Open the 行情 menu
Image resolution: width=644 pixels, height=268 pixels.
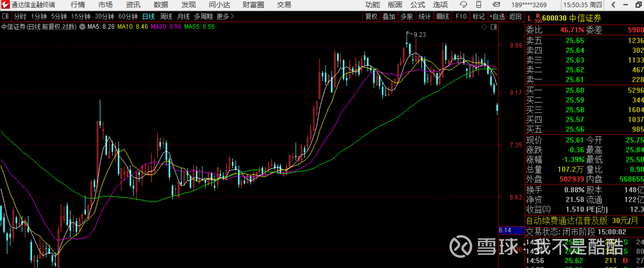pyautogui.click(x=78, y=5)
